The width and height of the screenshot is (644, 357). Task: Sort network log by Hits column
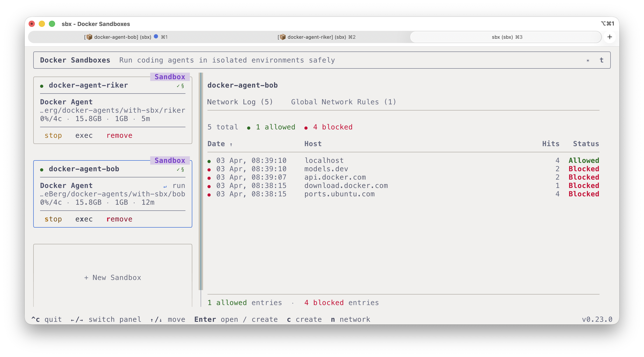coord(550,144)
